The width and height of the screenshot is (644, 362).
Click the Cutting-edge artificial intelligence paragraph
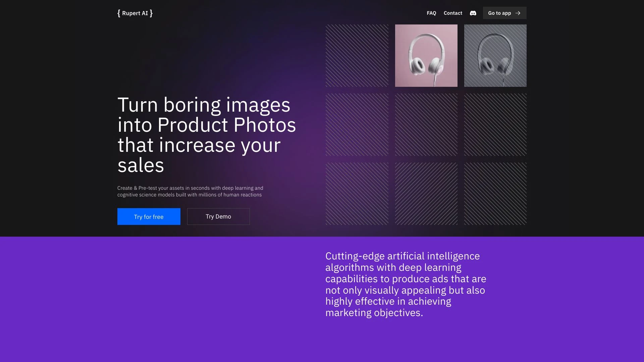(406, 284)
